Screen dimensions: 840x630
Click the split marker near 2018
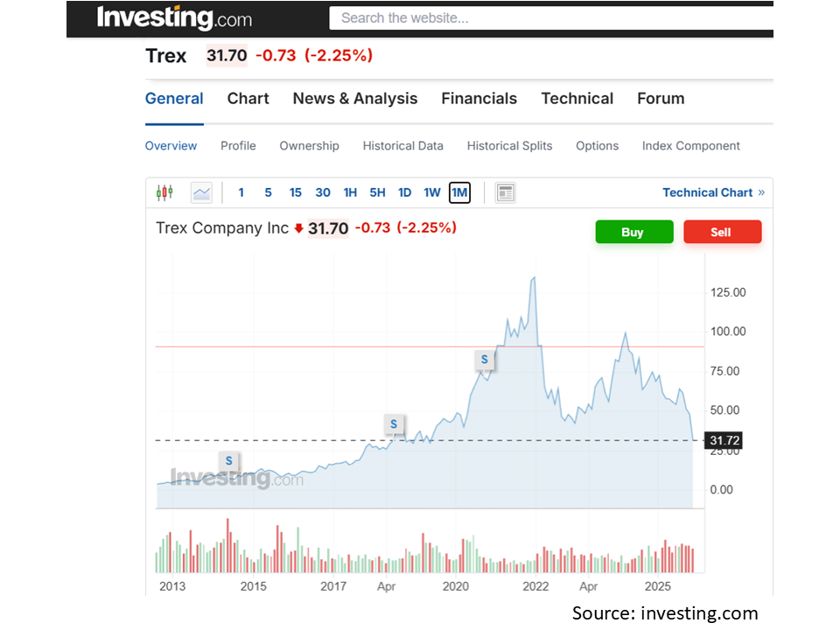394,424
